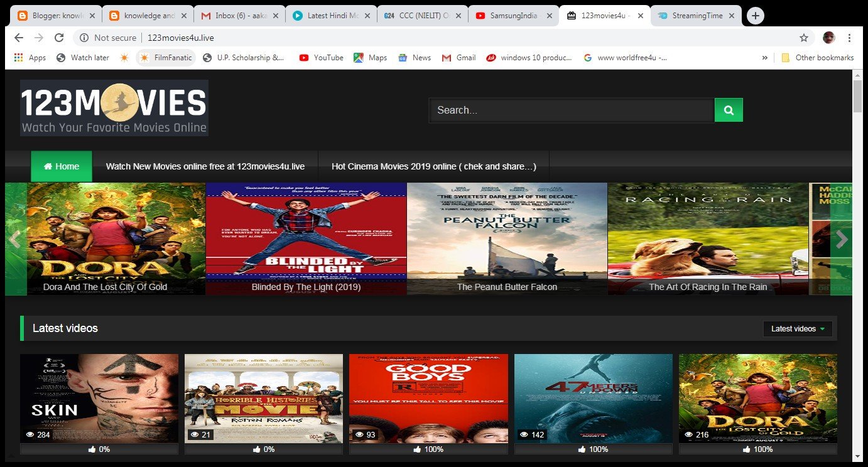The image size is (868, 467).
Task: Open Hot Cinema Movies 2019 online menu item
Action: click(434, 166)
